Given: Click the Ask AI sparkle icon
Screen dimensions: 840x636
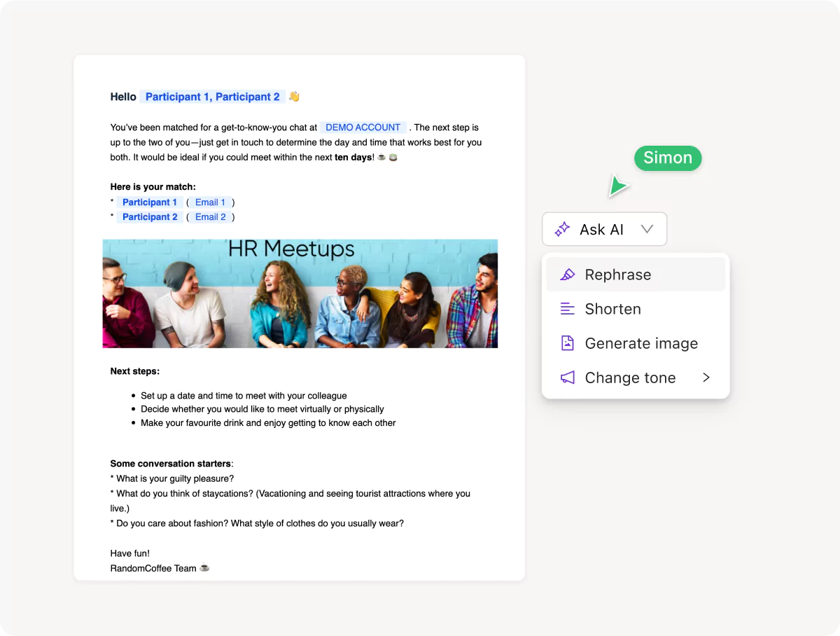Looking at the screenshot, I should coord(562,229).
